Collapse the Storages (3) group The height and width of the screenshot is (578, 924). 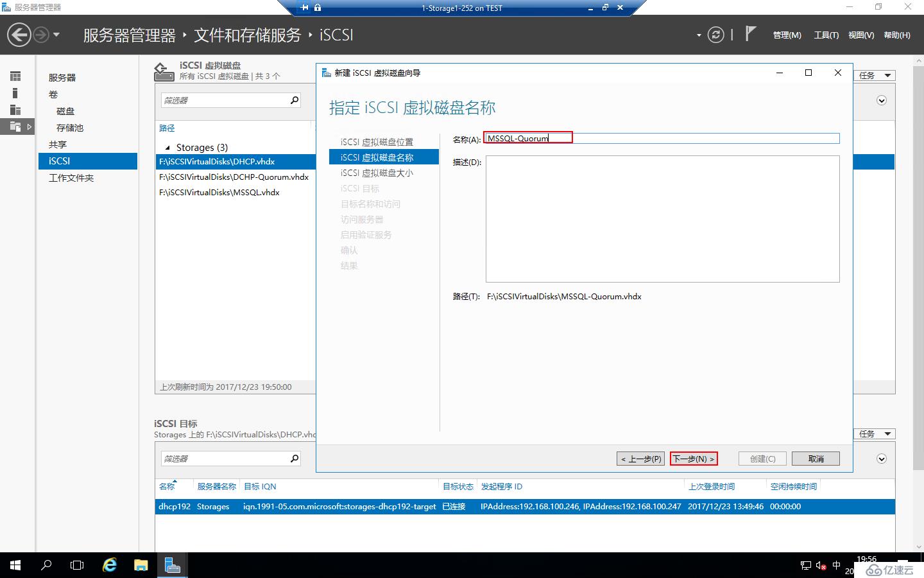[167, 148]
